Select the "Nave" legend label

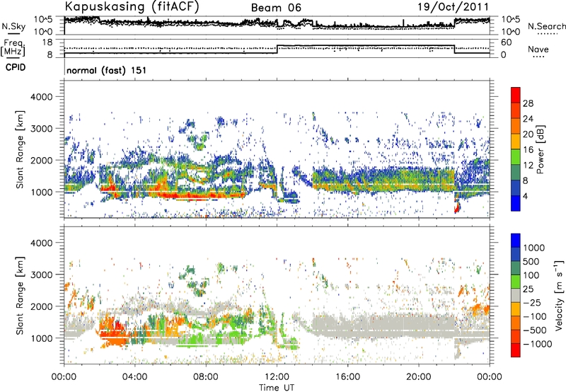click(538, 50)
